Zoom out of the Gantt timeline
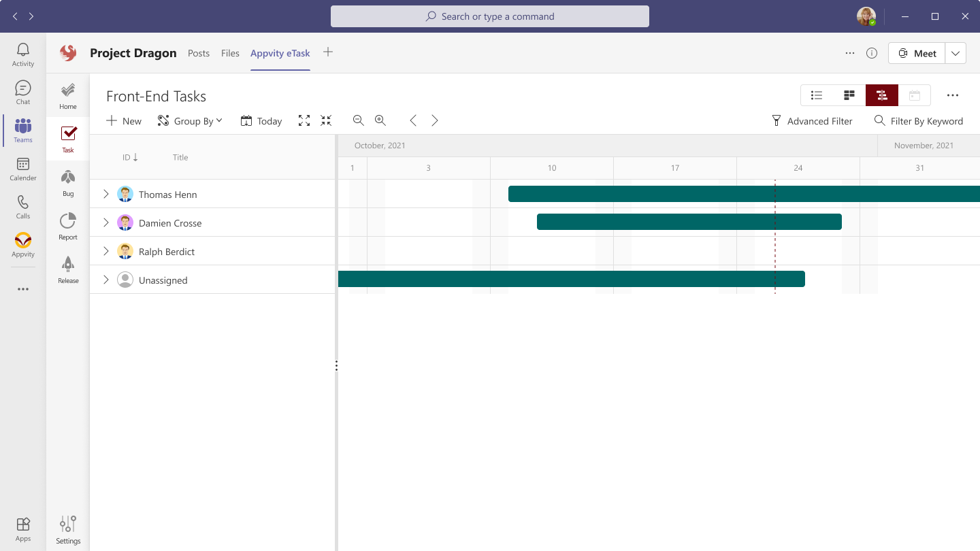Viewport: 980px width, 551px height. coord(358,120)
